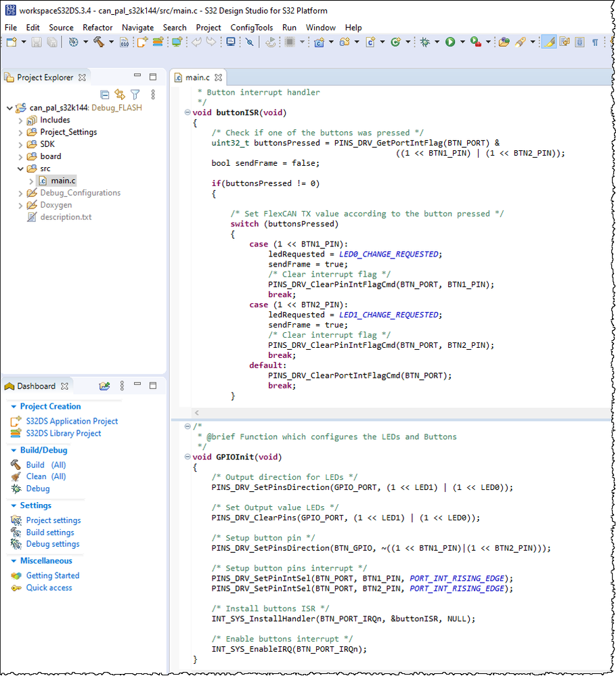Click the Project settings link

[x=53, y=520]
